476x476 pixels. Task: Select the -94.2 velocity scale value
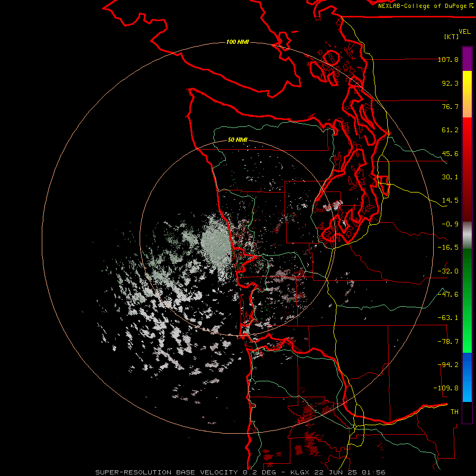tap(448, 365)
